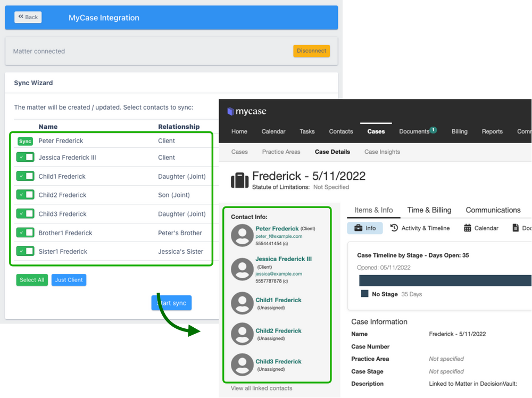Click Child3 Frederick's contact avatar

tap(242, 365)
